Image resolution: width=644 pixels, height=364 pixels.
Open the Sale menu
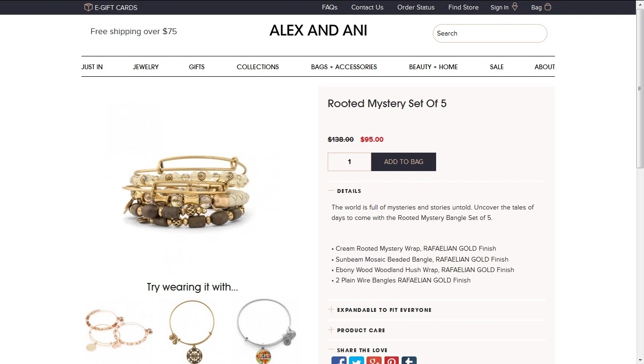(x=497, y=67)
